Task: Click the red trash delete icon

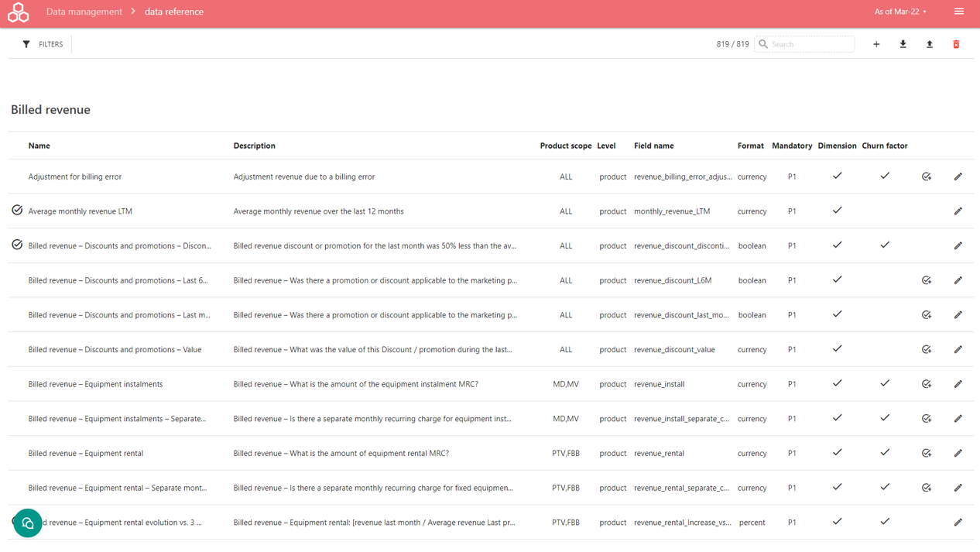Action: (956, 45)
